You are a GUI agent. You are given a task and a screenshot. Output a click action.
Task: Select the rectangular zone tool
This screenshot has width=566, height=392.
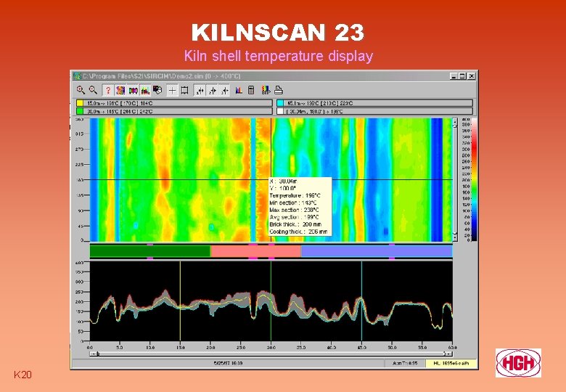pos(184,90)
